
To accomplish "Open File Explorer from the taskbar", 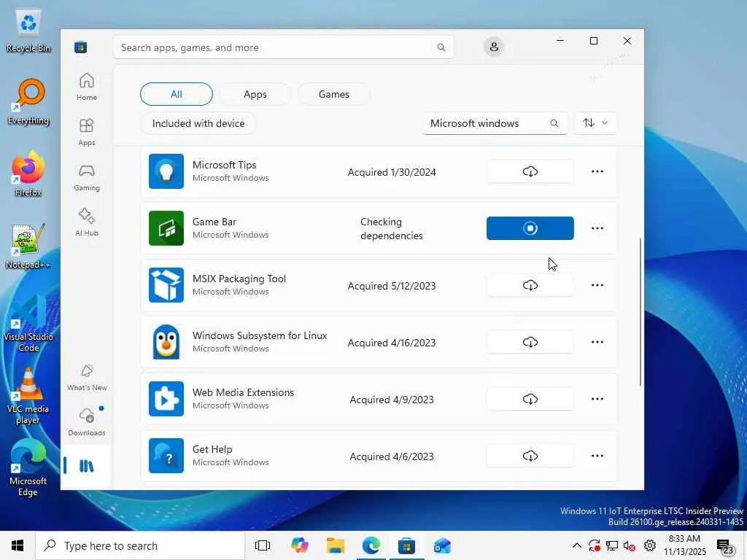I will pyautogui.click(x=336, y=545).
